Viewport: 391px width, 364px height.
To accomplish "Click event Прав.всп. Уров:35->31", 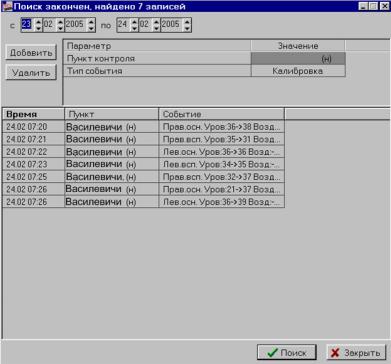I will pyautogui.click(x=221, y=139).
